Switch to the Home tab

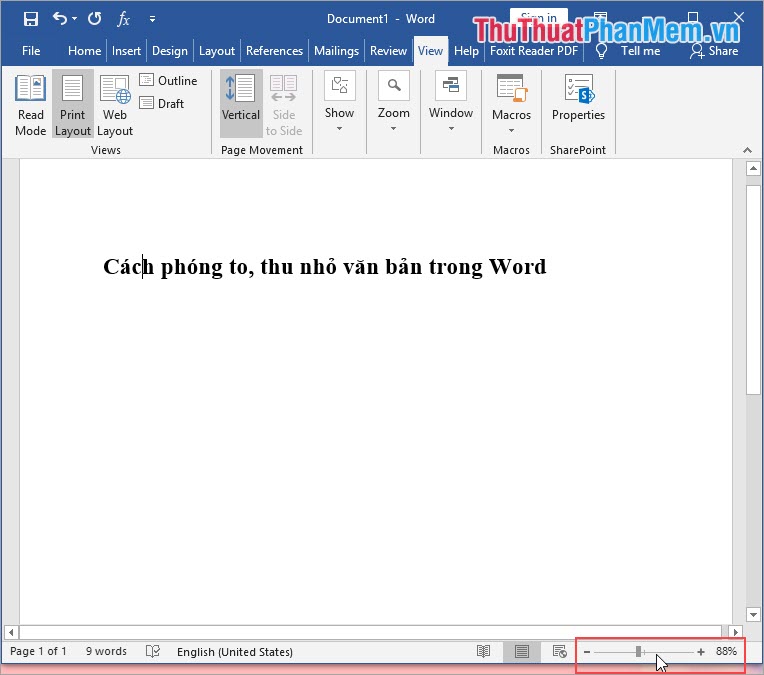(84, 51)
